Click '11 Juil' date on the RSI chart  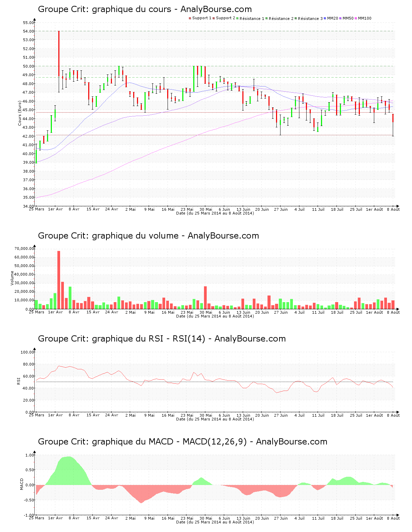(x=318, y=415)
